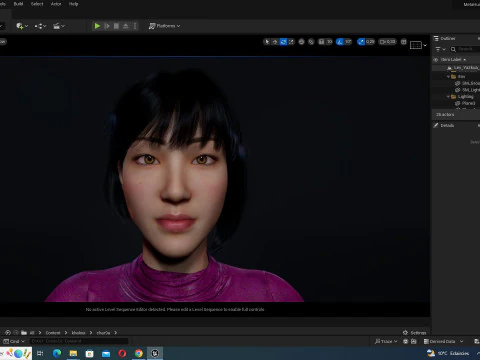The image size is (480, 360).
Task: Open rotation snap value 10° dropdown
Action: (x=348, y=42)
